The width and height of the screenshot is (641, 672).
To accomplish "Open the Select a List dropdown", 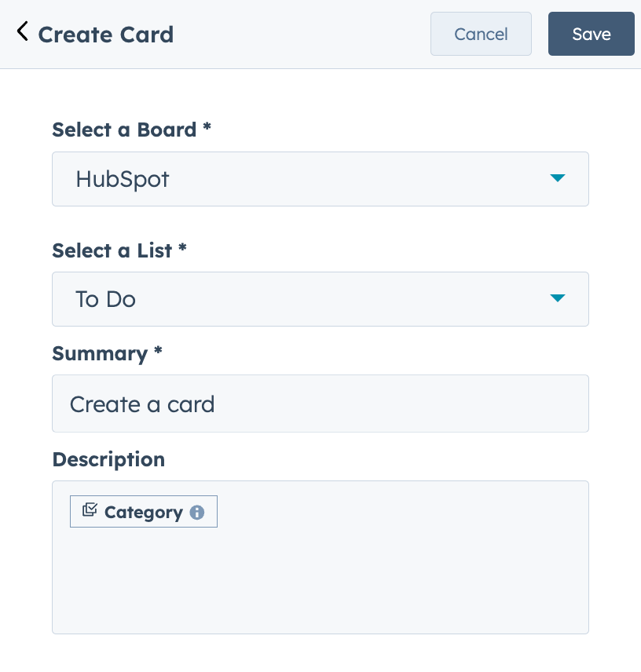I will click(x=320, y=298).
